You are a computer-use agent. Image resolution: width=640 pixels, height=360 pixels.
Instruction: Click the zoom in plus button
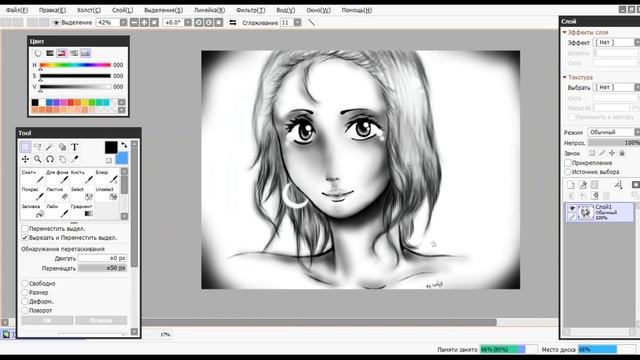(144, 22)
